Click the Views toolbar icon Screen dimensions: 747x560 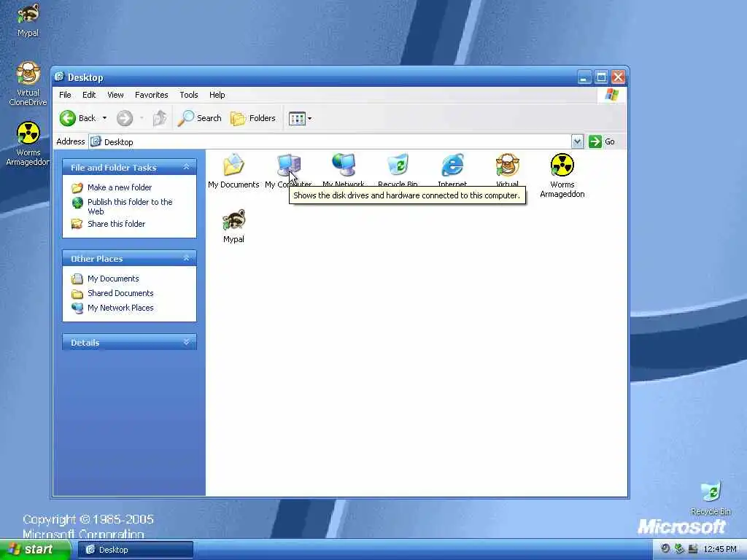click(x=297, y=118)
